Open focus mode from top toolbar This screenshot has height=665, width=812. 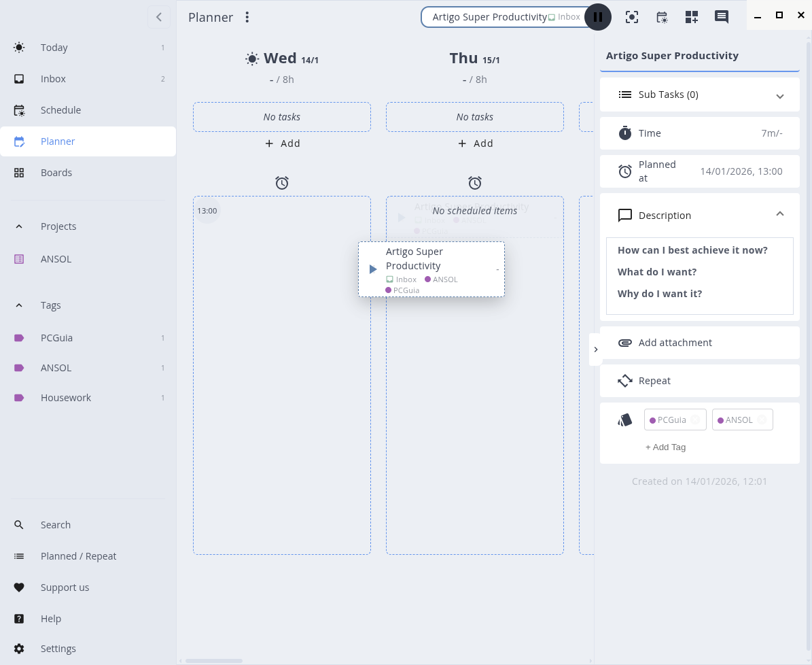point(632,17)
